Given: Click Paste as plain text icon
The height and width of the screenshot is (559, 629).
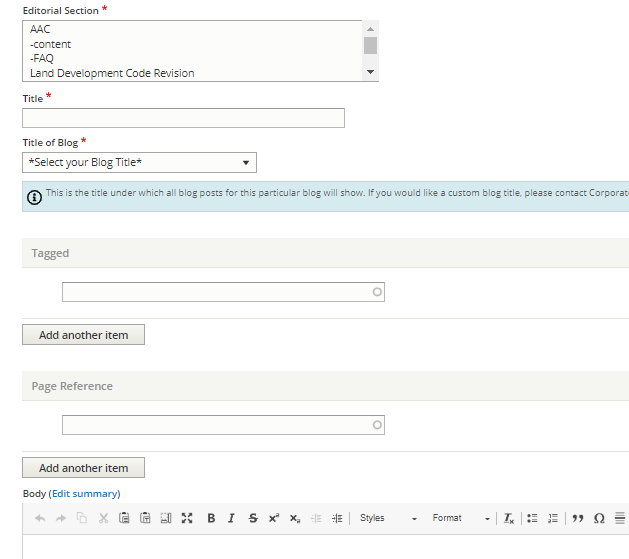Looking at the screenshot, I should coord(145,518).
